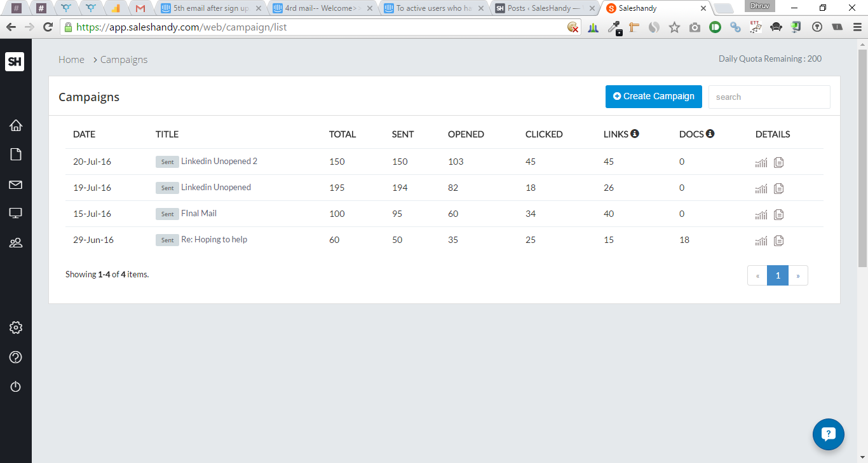Open the email envelope sidebar icon
The width and height of the screenshot is (868, 463).
point(16,184)
